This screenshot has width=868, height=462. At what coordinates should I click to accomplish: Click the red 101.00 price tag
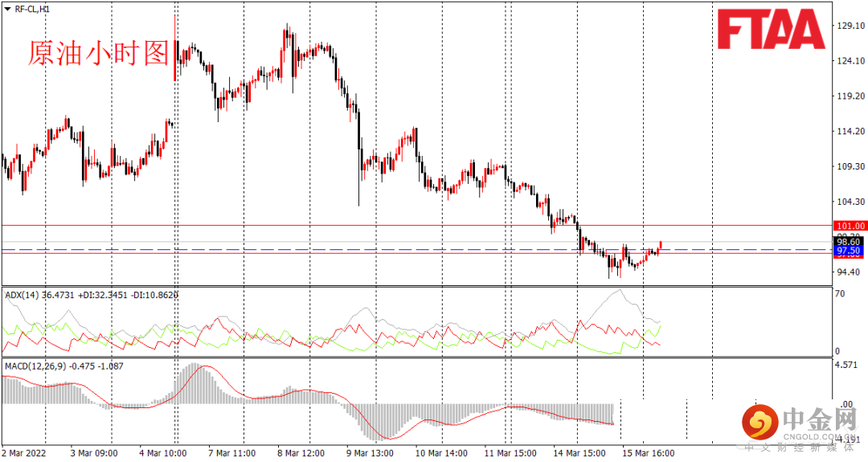click(850, 226)
